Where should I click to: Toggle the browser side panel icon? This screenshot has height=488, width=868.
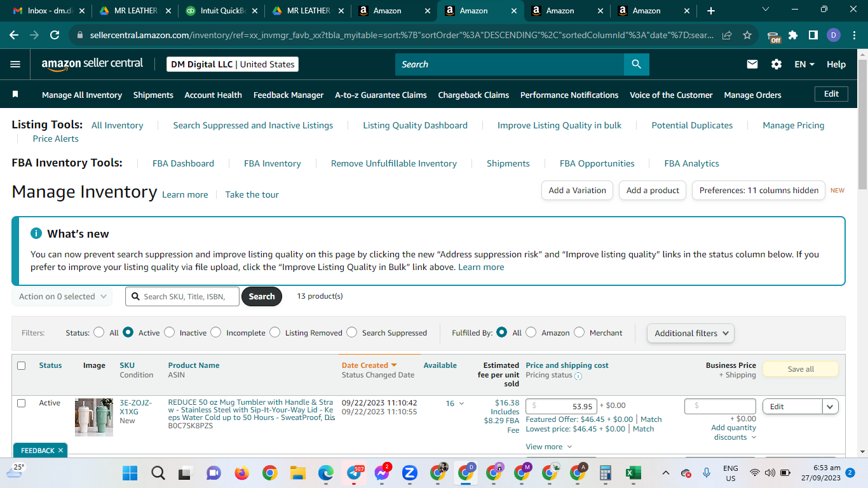click(813, 36)
